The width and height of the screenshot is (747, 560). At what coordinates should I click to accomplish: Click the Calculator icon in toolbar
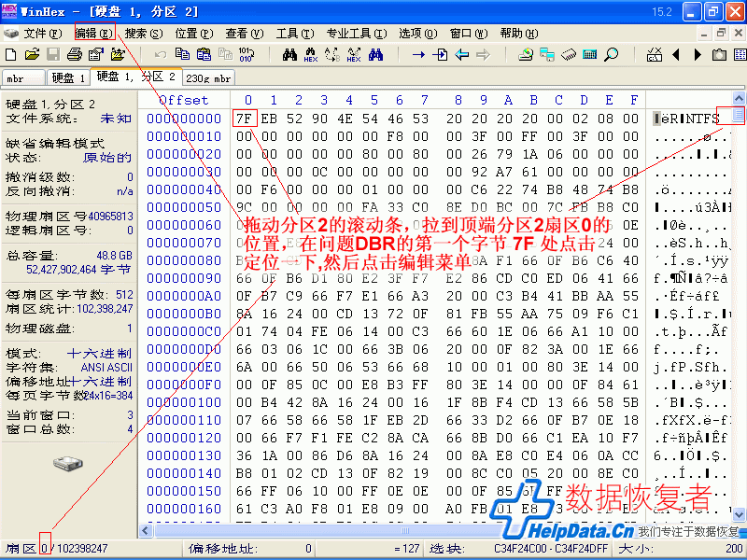coord(590,55)
